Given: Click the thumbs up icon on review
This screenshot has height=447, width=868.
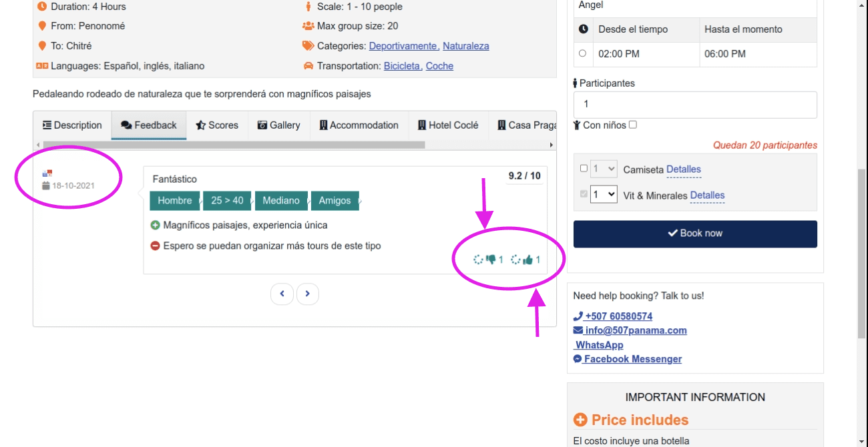Looking at the screenshot, I should [x=528, y=260].
